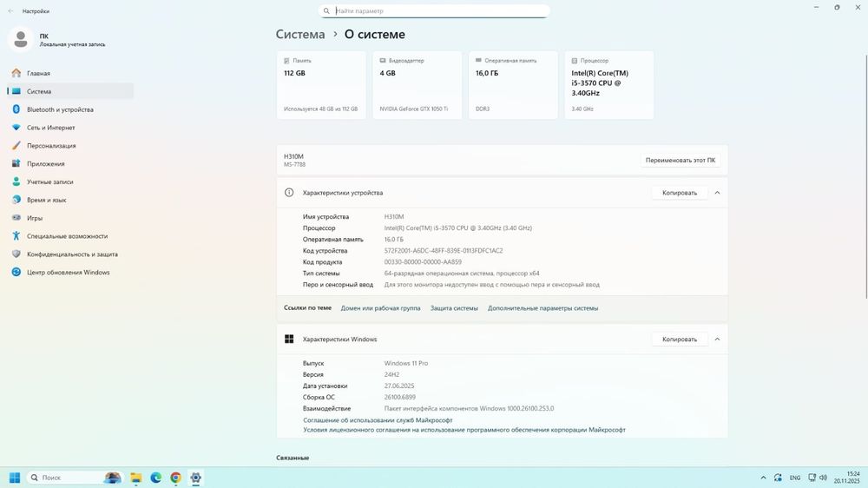Click the user avatar picture
The height and width of the screenshot is (488, 868).
coord(21,39)
